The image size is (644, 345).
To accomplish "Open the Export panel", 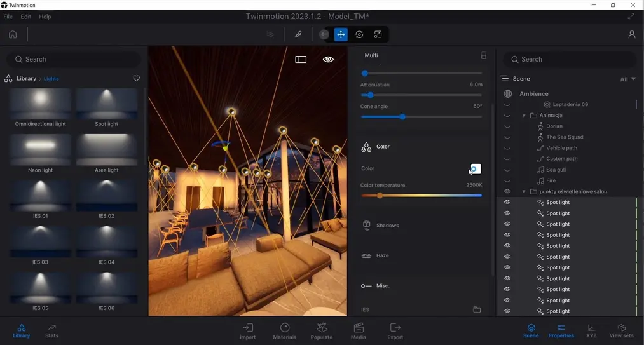I will (x=395, y=332).
